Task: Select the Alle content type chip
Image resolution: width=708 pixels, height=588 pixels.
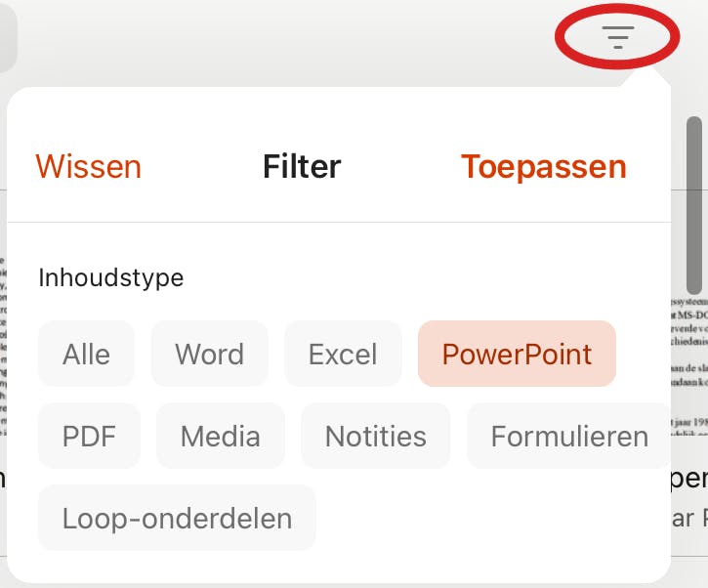Action: [x=86, y=354]
